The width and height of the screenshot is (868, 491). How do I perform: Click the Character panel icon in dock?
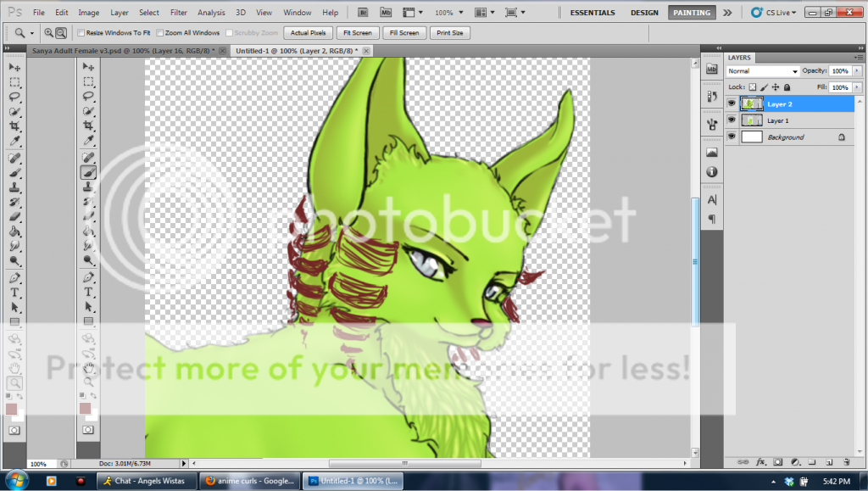click(711, 200)
